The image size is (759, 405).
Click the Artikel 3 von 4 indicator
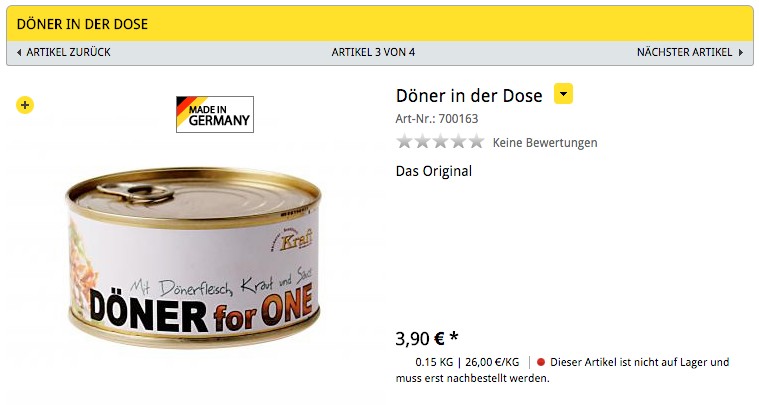coord(373,52)
